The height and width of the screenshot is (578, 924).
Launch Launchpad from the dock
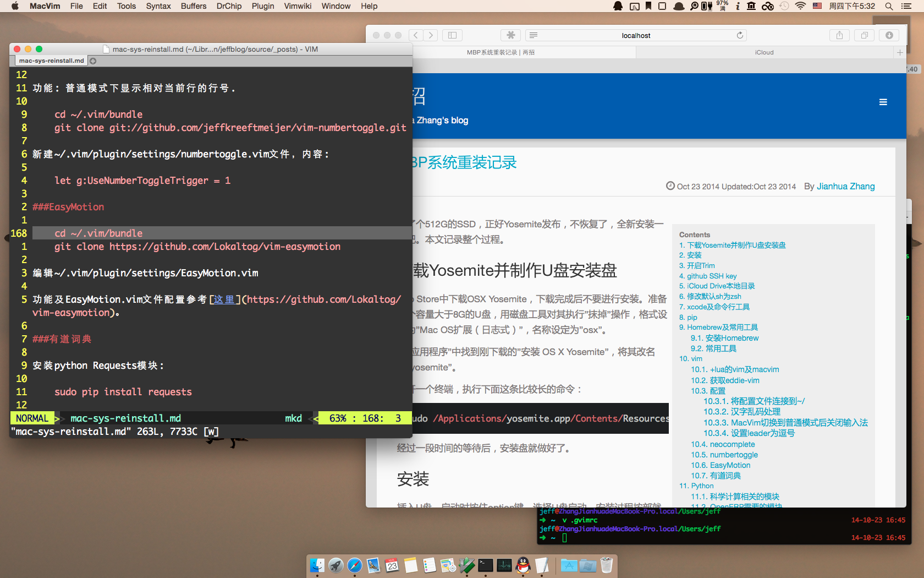[x=336, y=565]
